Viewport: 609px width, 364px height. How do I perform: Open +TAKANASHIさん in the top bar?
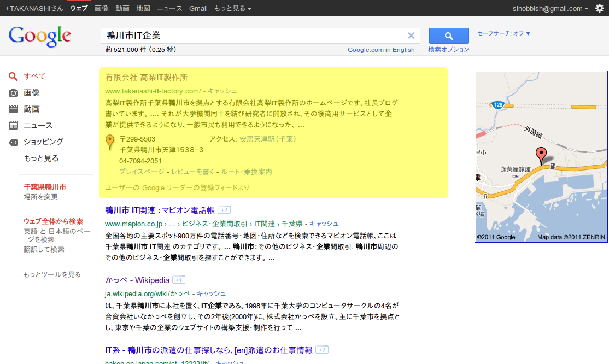tap(34, 9)
